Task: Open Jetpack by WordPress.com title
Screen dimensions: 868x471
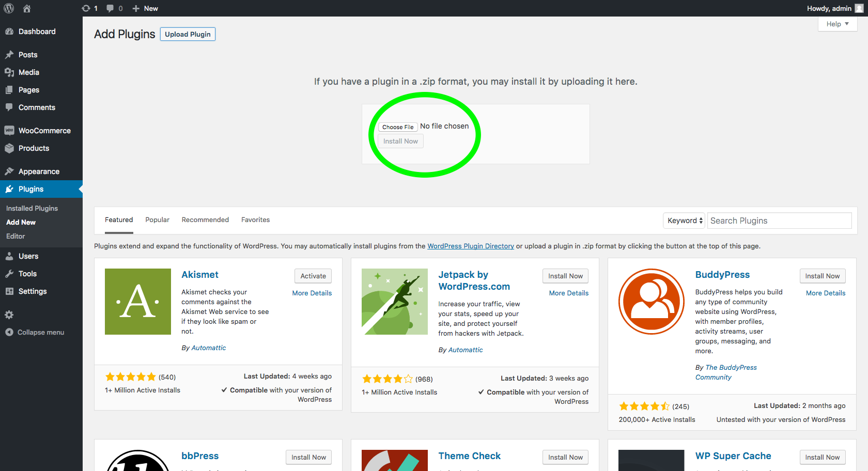Action: [x=474, y=280]
